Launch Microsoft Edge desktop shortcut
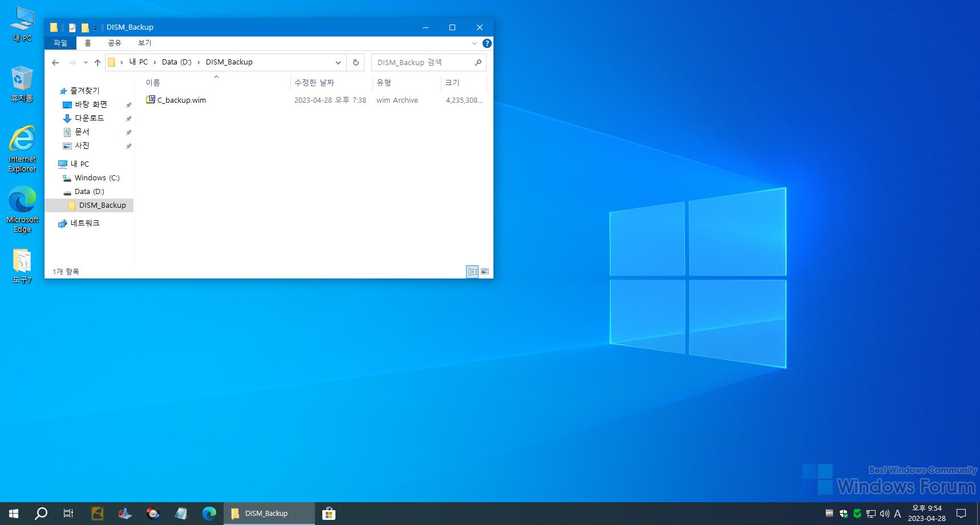Viewport: 980px width, 525px height. tap(22, 209)
